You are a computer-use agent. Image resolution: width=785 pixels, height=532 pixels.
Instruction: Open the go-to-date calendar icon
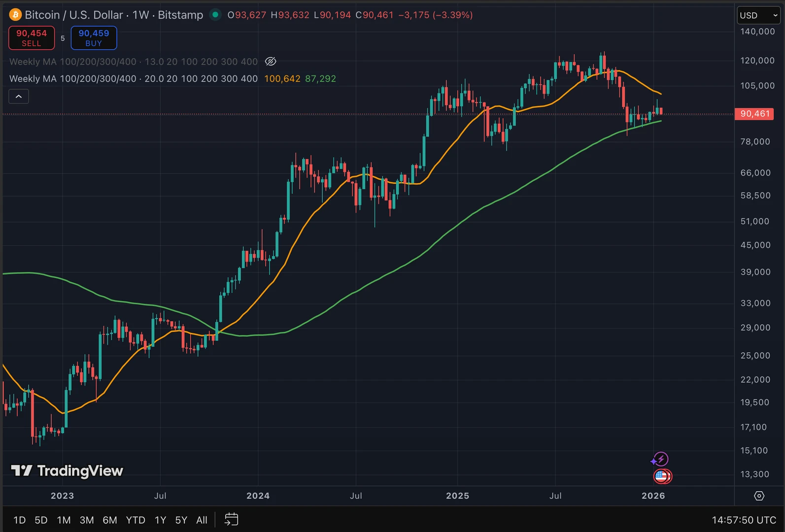pyautogui.click(x=231, y=519)
